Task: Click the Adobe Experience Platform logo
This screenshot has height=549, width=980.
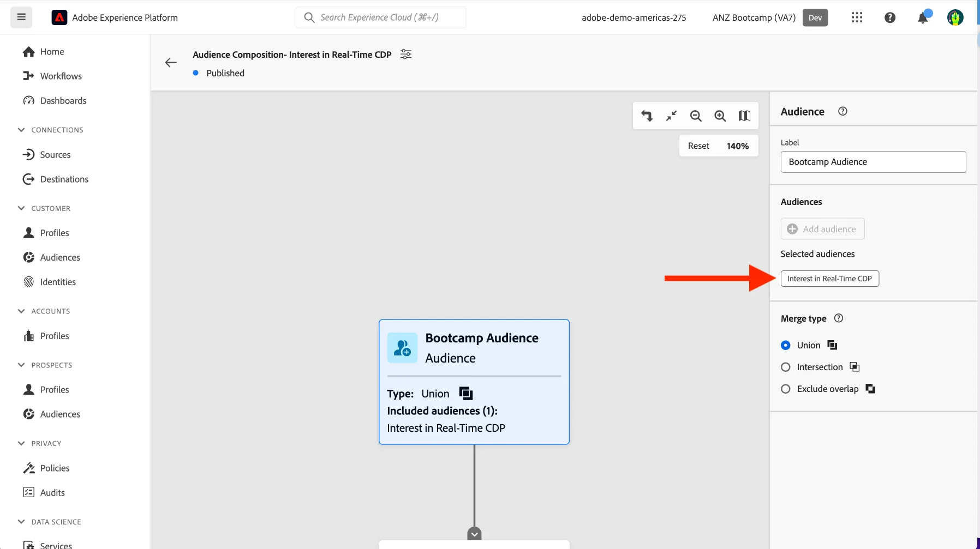Action: pos(59,17)
